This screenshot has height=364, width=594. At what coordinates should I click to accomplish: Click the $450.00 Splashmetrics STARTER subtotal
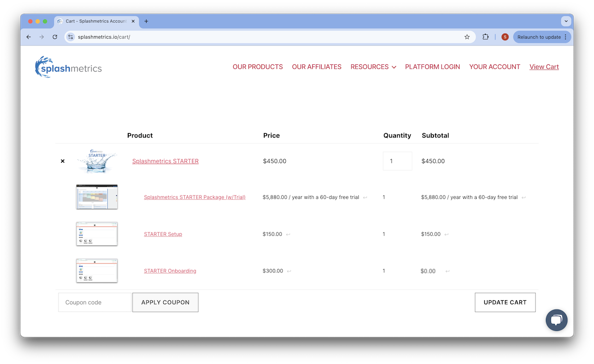click(x=433, y=161)
